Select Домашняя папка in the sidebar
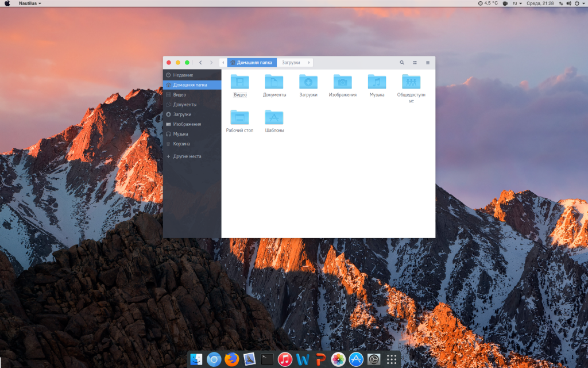Viewport: 588px width, 368px height. click(192, 85)
